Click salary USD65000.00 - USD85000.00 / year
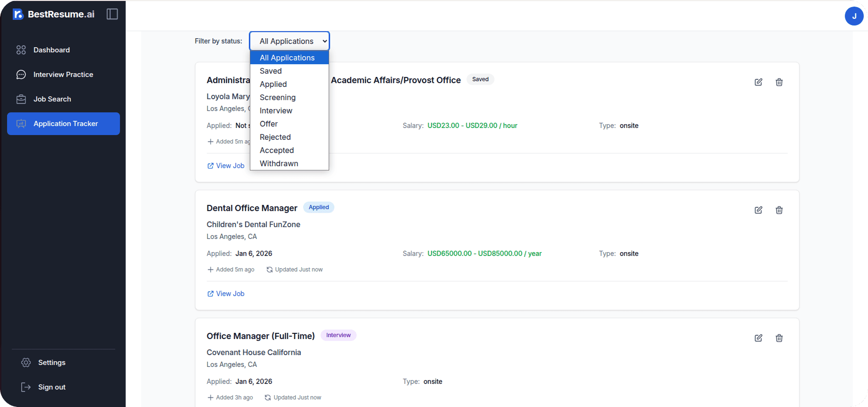 [485, 254]
